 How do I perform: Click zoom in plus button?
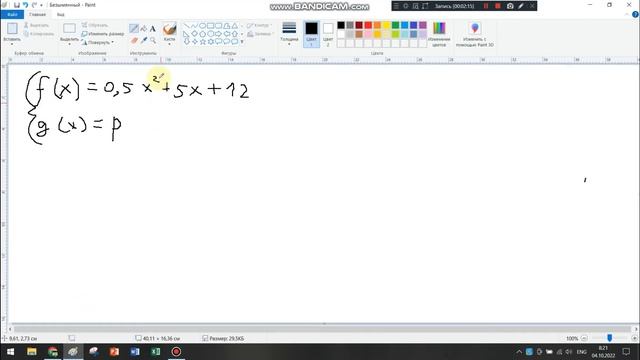pyautogui.click(x=634, y=338)
